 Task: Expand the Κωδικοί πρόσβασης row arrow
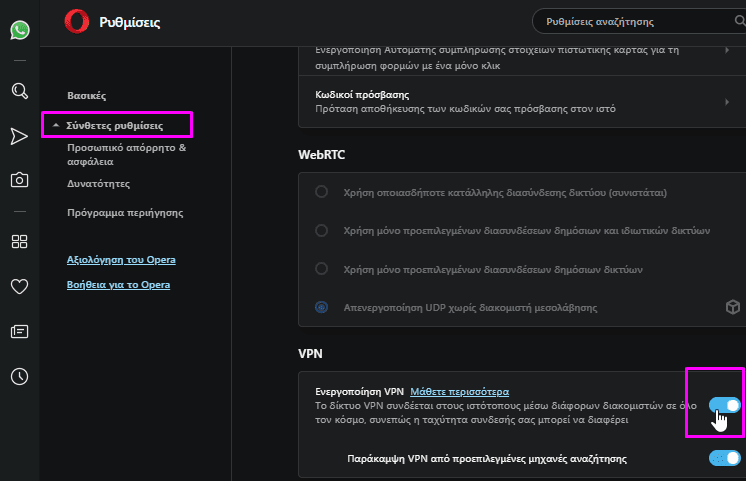tap(727, 102)
